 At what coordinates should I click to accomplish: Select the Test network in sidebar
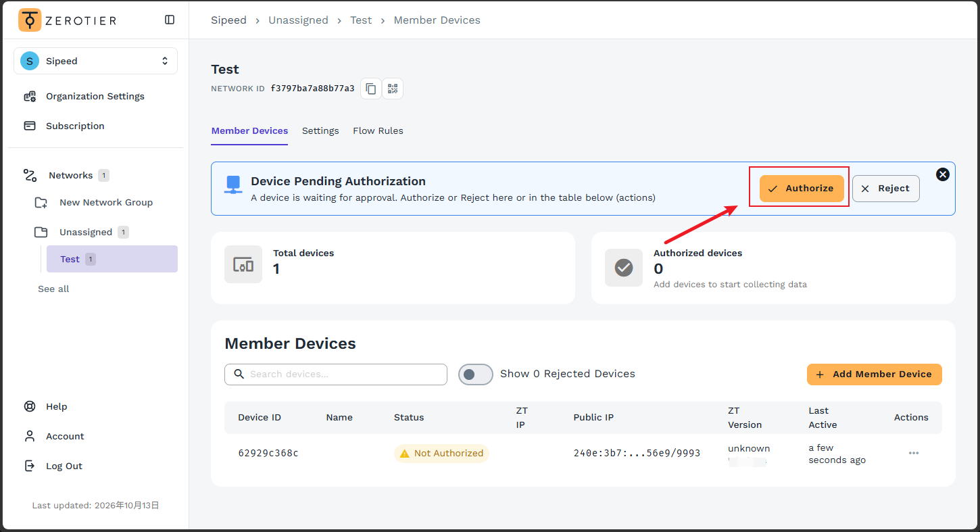[112, 259]
